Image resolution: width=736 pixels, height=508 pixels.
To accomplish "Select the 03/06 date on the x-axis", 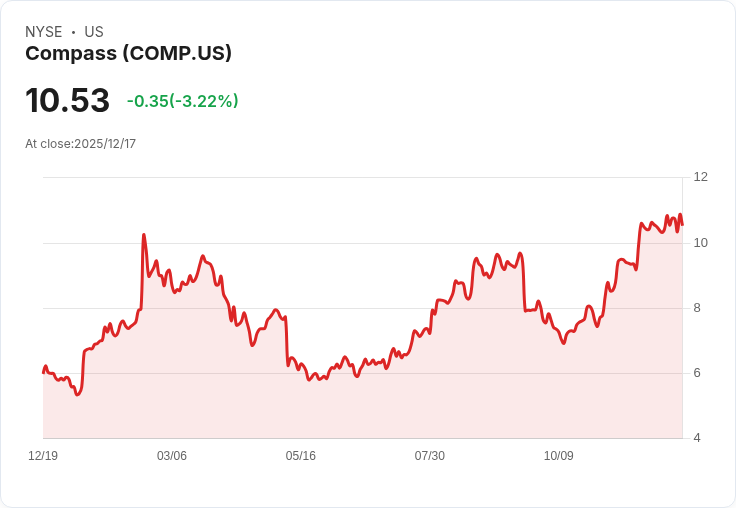I will 172,456.
